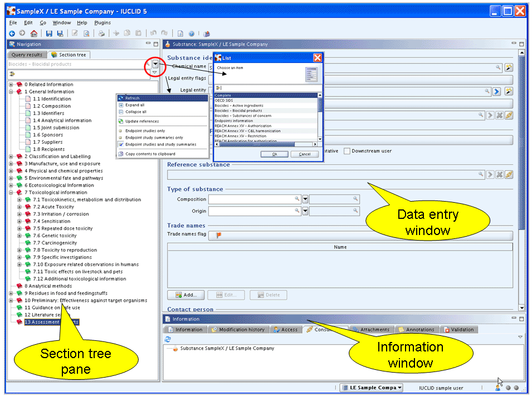Viewport: 532px width, 396px height.
Task: Select OECD SIDS in the List dialog
Action: pyautogui.click(x=266, y=100)
